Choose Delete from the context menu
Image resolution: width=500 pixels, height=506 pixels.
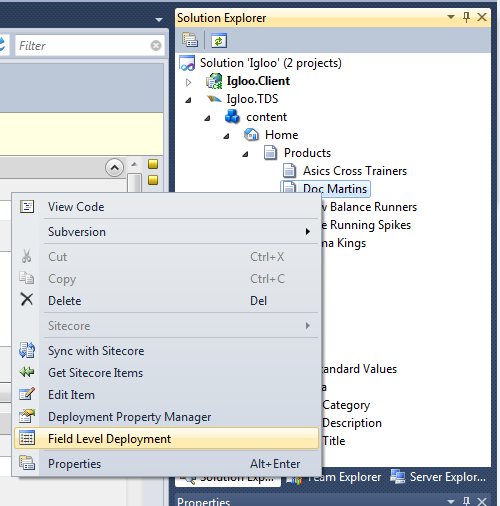[166, 301]
